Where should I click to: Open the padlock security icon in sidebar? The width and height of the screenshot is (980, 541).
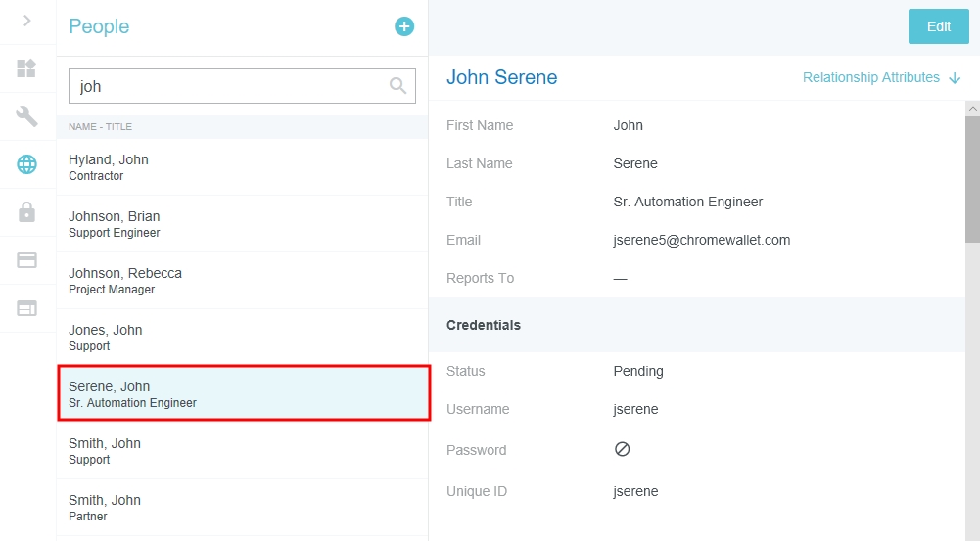pos(27,212)
